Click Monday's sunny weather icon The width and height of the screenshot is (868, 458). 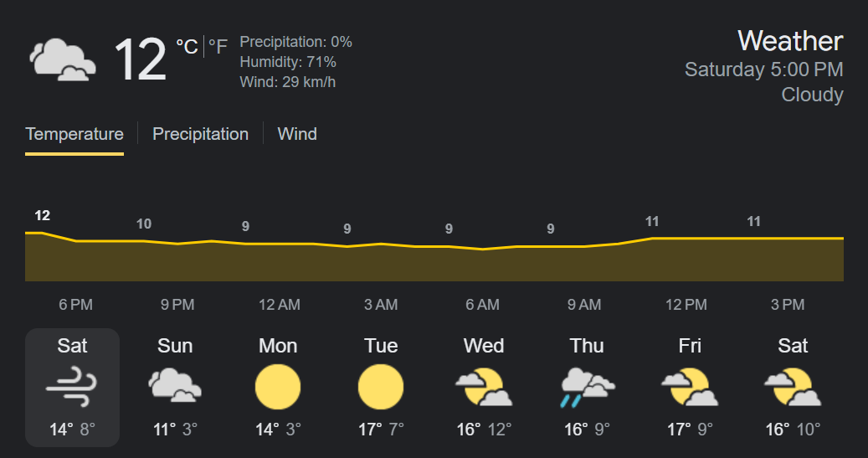coord(278,387)
